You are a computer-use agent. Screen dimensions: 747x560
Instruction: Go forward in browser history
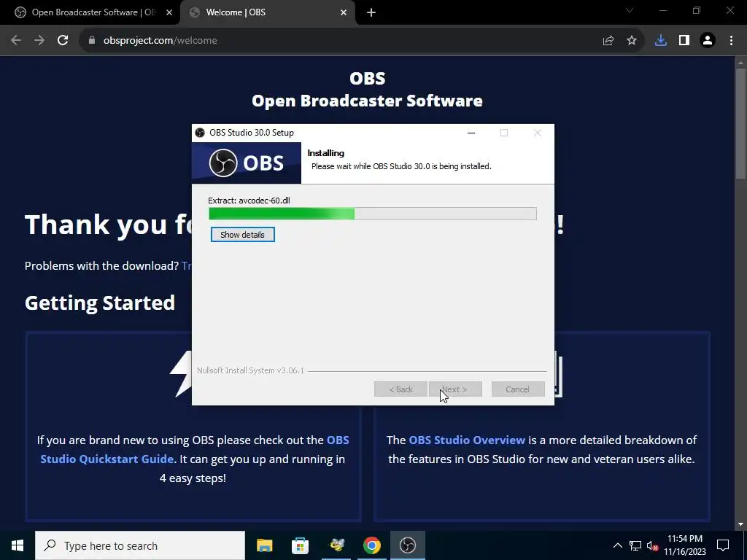pyautogui.click(x=39, y=41)
